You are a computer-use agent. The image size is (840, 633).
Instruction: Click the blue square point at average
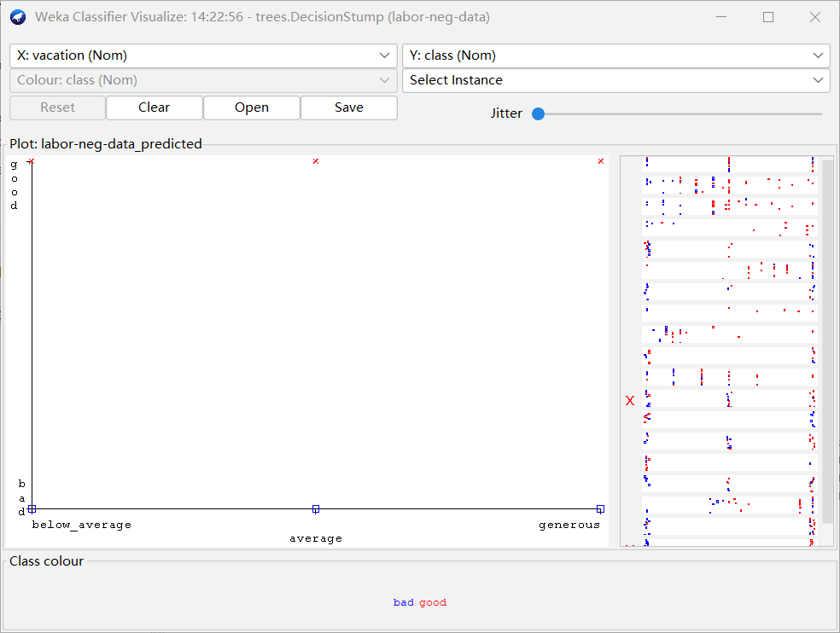pyautogui.click(x=316, y=509)
